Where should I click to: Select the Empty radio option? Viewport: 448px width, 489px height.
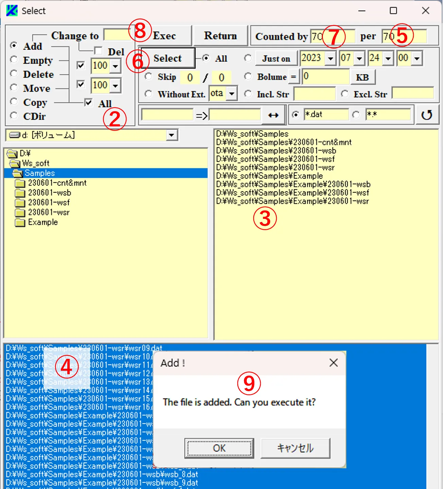(14, 59)
